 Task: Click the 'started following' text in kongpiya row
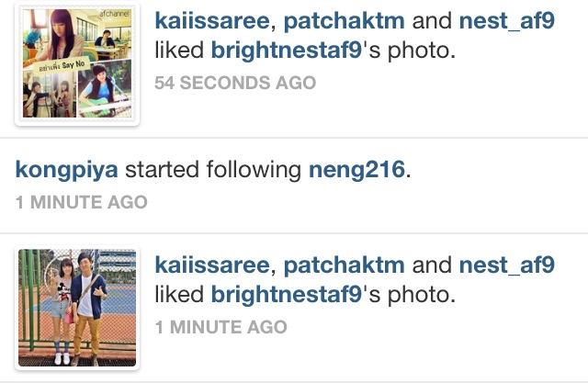pyautogui.click(x=213, y=171)
